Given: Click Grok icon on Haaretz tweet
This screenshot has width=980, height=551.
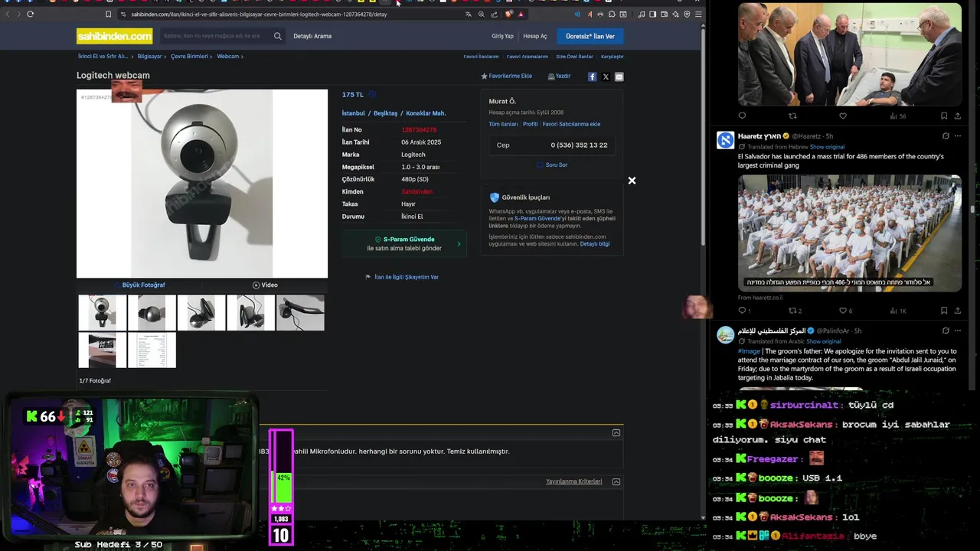Looking at the screenshot, I should (x=946, y=136).
